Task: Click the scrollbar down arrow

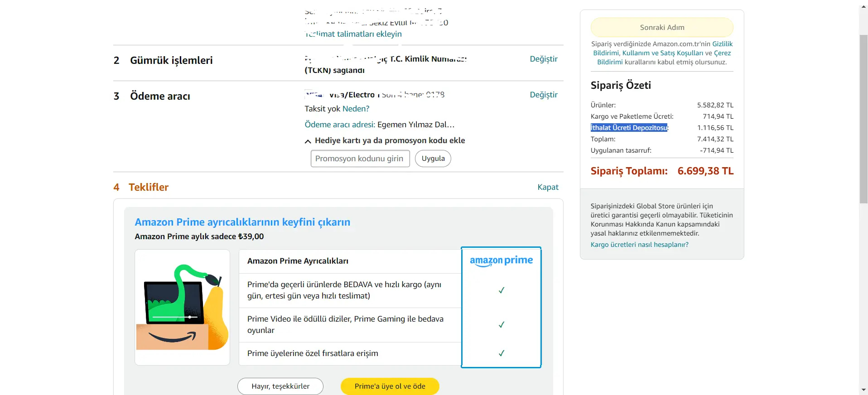Action: coord(863,390)
